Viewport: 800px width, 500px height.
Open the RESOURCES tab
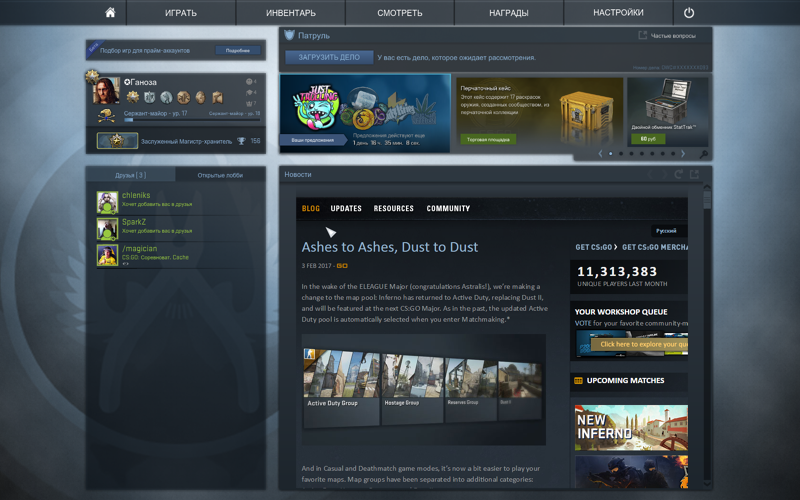point(393,208)
